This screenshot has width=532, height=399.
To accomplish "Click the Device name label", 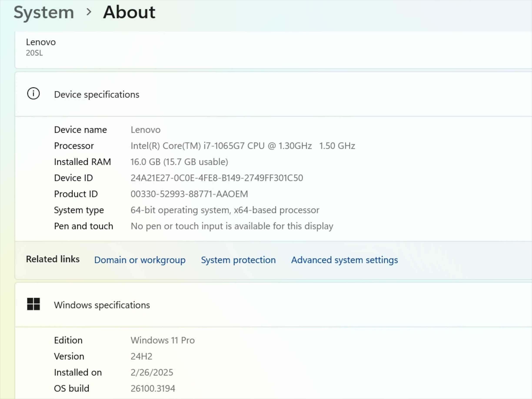I will [80, 130].
